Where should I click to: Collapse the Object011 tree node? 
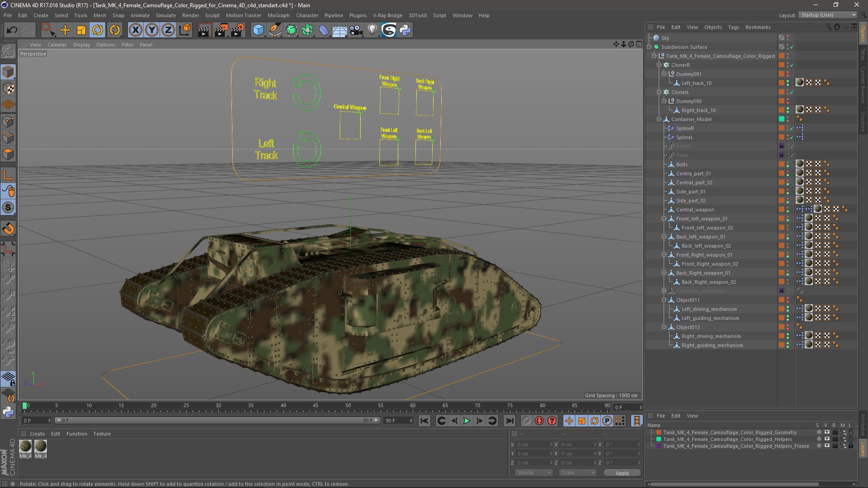point(664,300)
